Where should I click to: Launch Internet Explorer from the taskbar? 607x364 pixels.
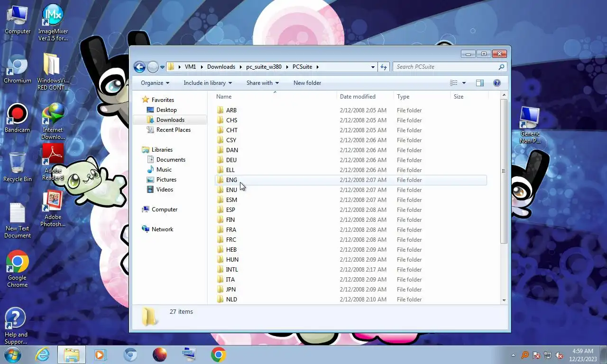tap(42, 355)
